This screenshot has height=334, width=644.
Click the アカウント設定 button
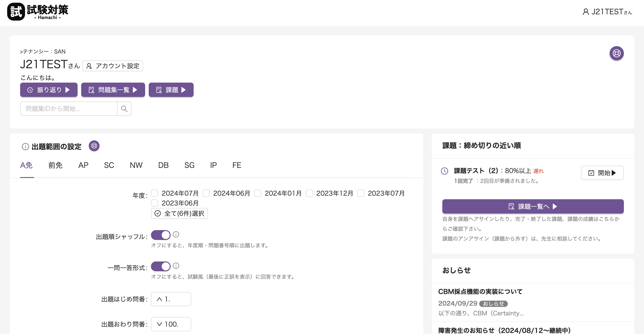[112, 66]
